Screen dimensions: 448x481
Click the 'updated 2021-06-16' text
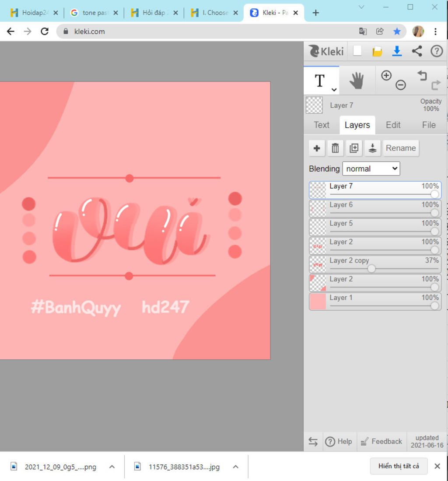[x=427, y=442]
